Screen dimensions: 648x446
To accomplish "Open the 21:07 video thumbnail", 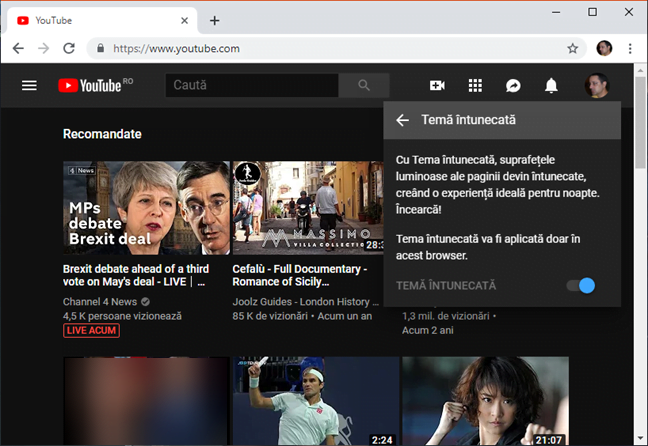I will [x=486, y=401].
